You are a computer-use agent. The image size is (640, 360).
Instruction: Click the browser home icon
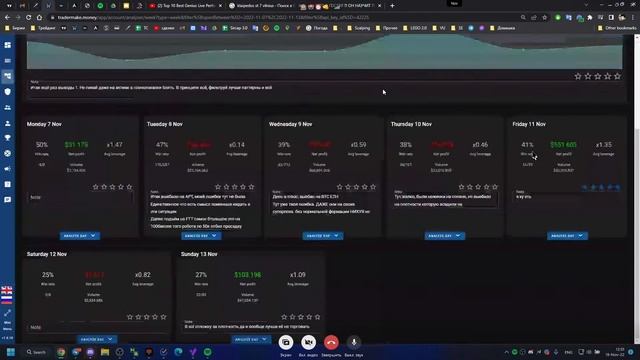(x=39, y=18)
